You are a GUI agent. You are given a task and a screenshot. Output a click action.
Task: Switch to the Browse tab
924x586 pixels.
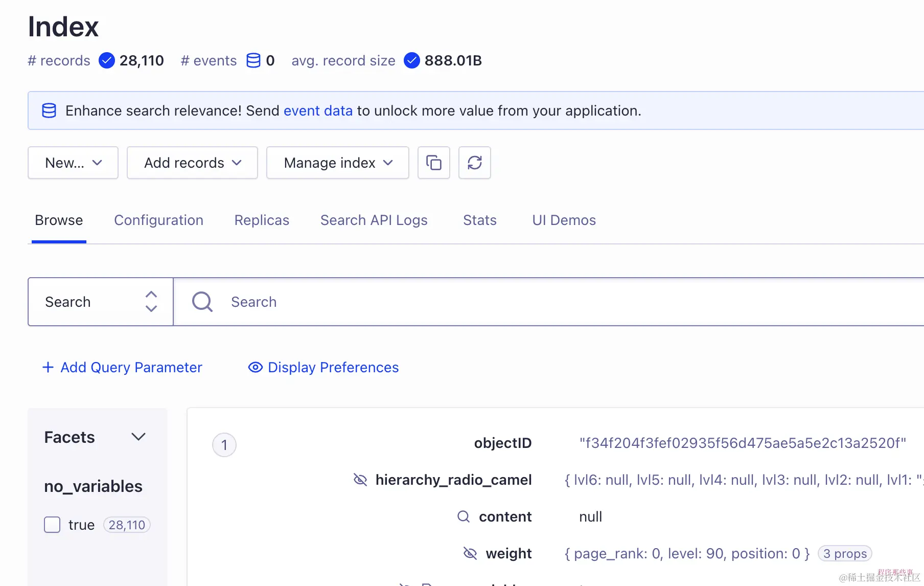(x=59, y=220)
